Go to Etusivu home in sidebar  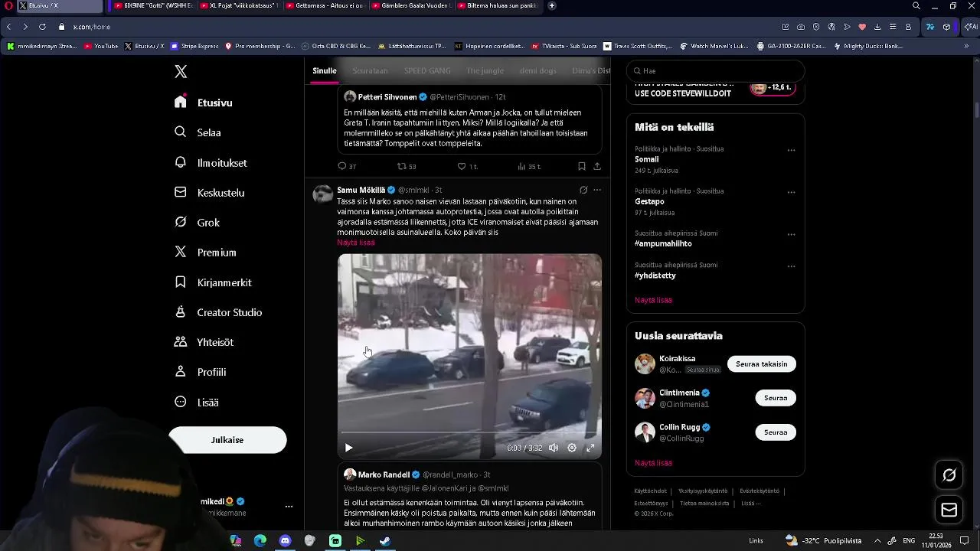[204, 103]
